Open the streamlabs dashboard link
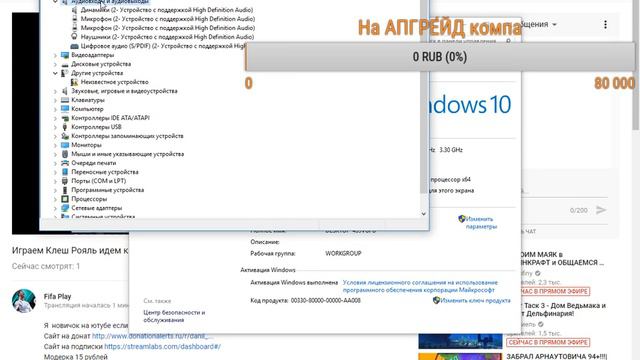This screenshot has width=640, height=360. [x=162, y=347]
